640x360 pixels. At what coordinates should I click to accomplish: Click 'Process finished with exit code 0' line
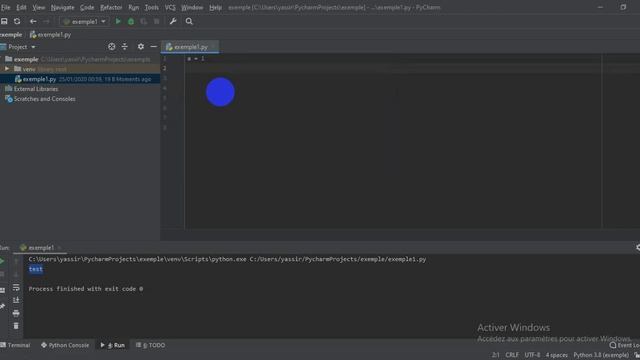(x=86, y=289)
